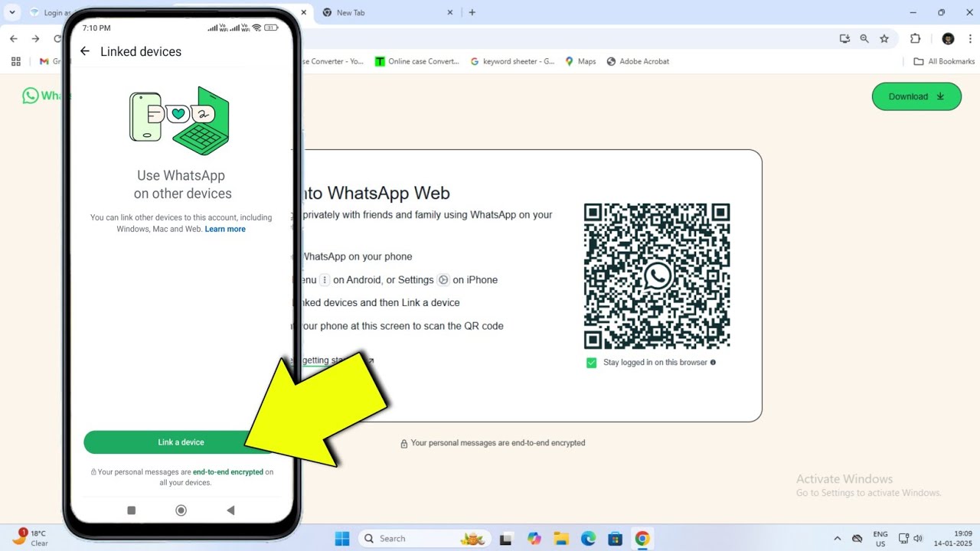Switch to the Login tab
The image size is (980, 551).
(x=47, y=13)
